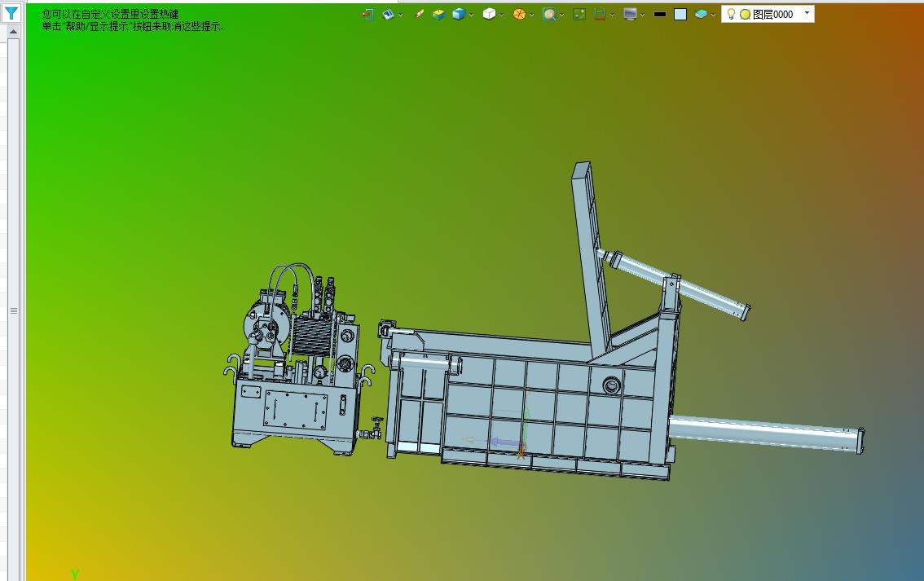Click the teal layers stack icon
Image resolution: width=924 pixels, height=581 pixels.
click(701, 14)
